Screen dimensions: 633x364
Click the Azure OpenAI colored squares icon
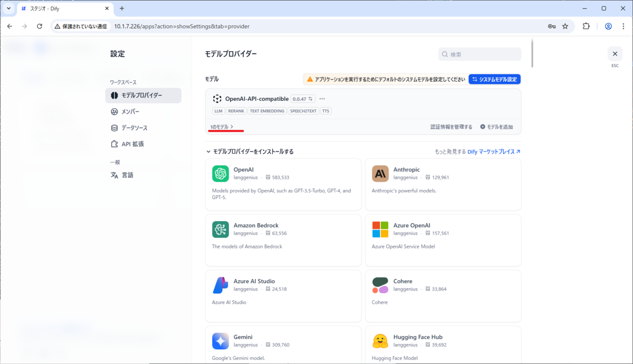(380, 229)
